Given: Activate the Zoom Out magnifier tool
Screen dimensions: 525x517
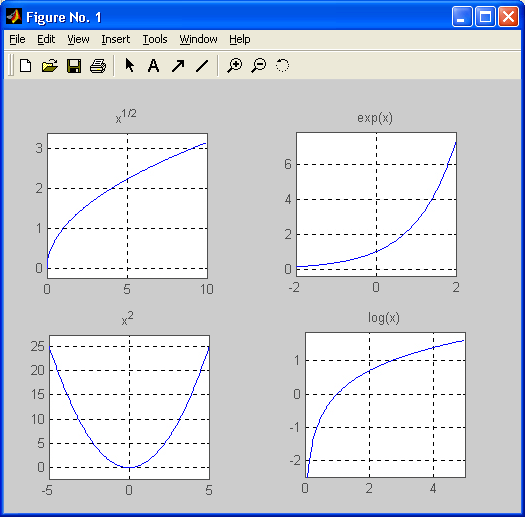Looking at the screenshot, I should point(258,65).
